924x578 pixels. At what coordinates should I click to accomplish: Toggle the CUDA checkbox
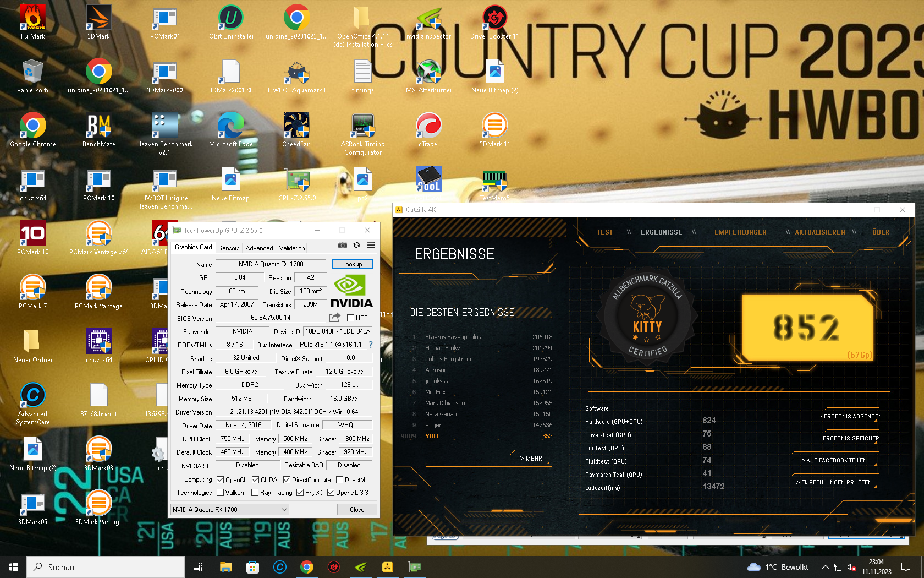[x=255, y=480]
